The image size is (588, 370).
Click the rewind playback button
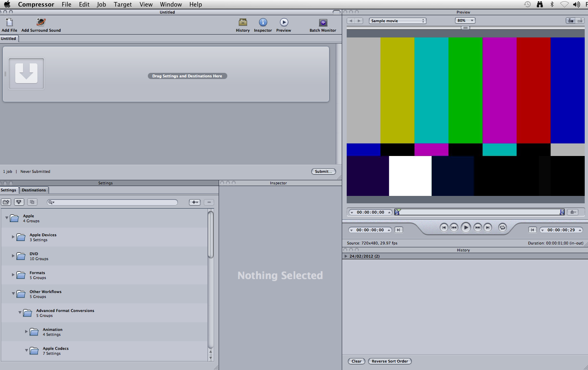point(454,227)
